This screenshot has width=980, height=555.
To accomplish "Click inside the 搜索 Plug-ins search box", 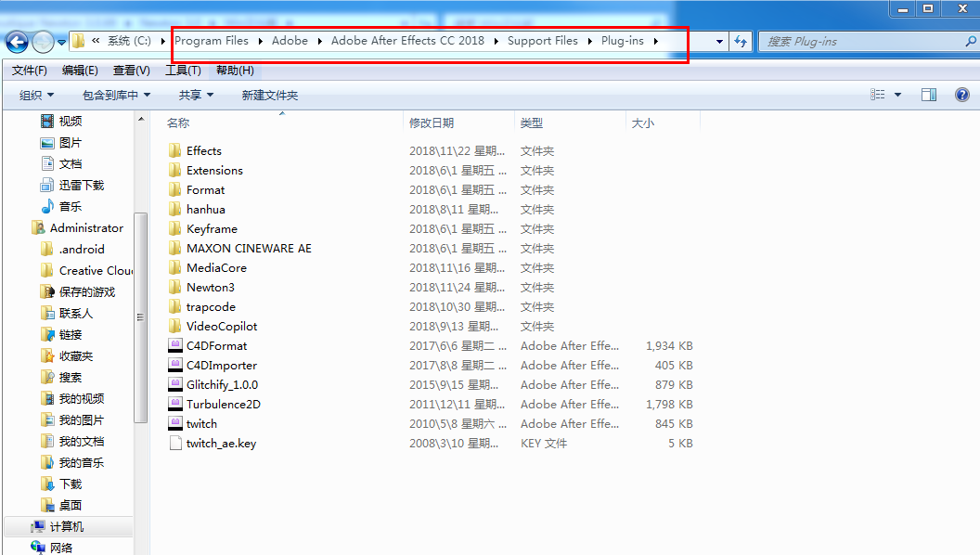I will tap(863, 42).
